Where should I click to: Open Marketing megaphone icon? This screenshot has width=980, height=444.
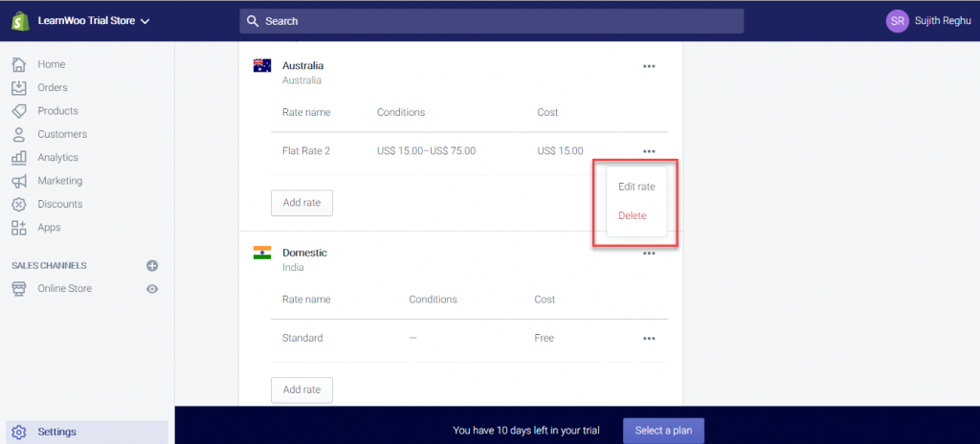(x=19, y=181)
